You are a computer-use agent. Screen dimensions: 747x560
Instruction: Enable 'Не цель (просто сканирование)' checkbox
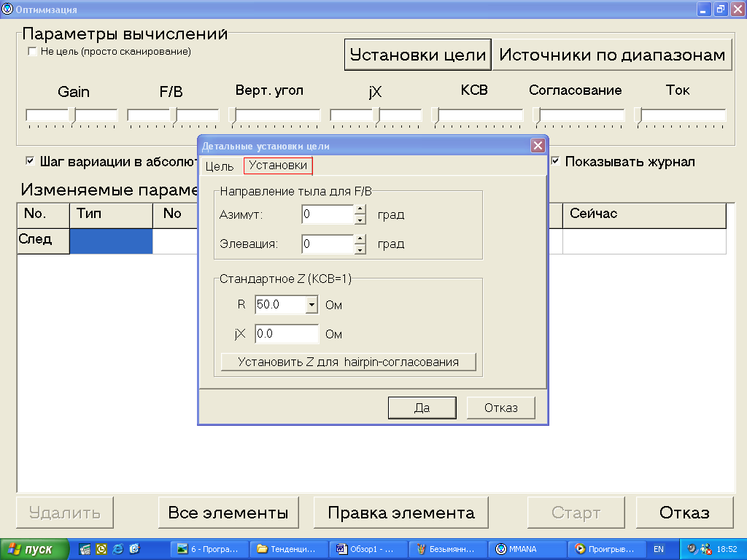click(32, 52)
